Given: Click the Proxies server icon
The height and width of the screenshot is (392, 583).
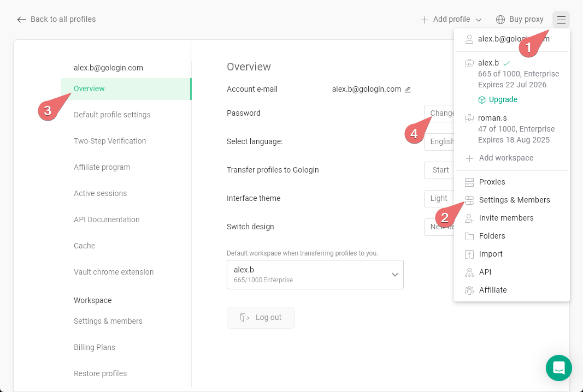Looking at the screenshot, I should pos(469,182).
